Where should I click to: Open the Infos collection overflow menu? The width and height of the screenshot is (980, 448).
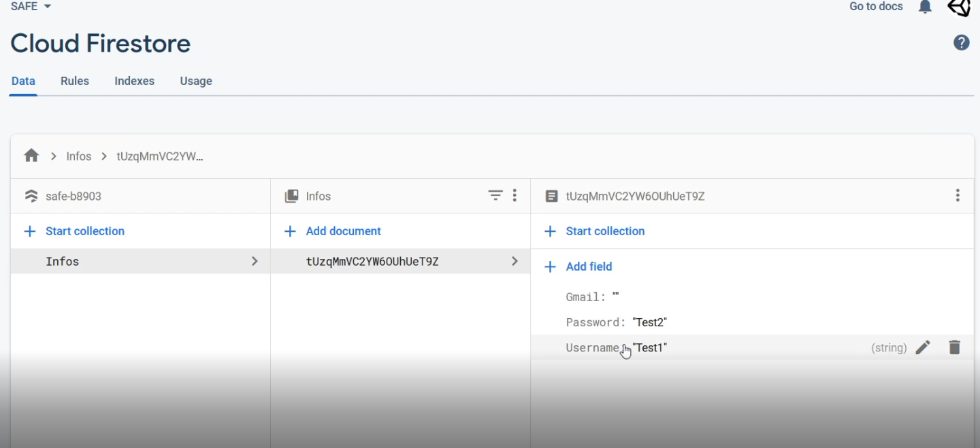[514, 196]
